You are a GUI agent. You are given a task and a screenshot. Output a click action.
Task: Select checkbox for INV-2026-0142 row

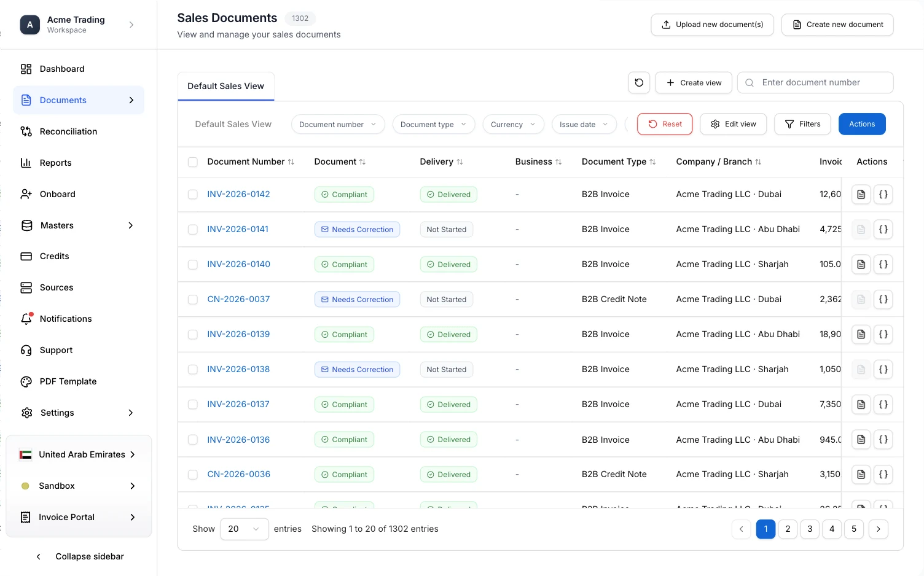(x=193, y=195)
